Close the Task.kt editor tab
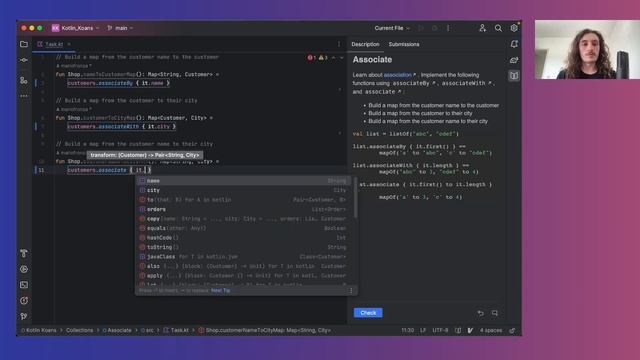Screen dimensions: 640x360 69,44
